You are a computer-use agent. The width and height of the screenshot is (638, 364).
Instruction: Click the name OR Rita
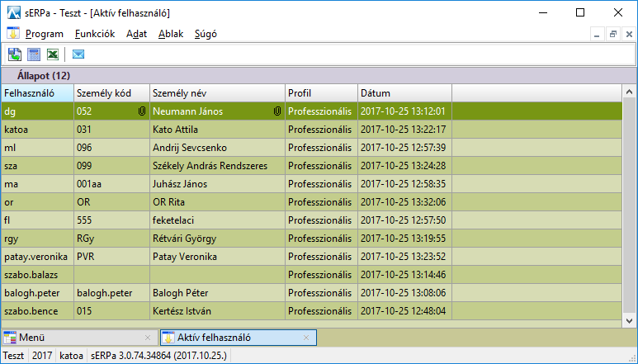pos(168,202)
